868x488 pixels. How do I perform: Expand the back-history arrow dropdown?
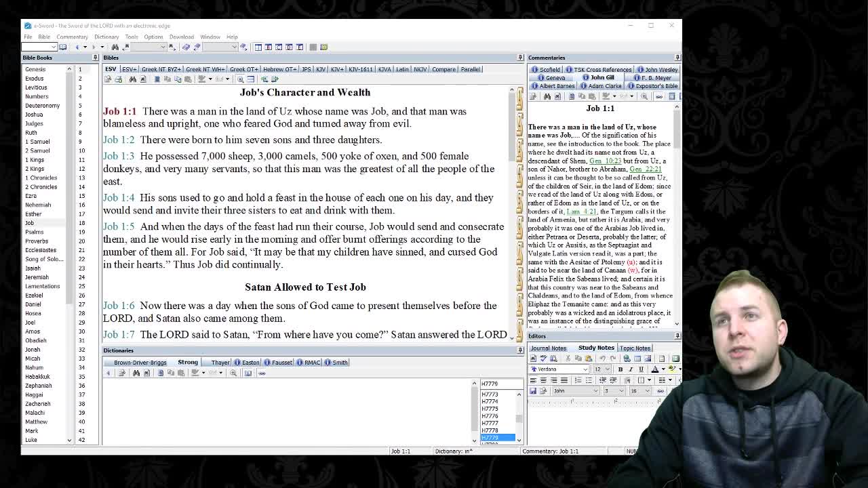tap(85, 47)
